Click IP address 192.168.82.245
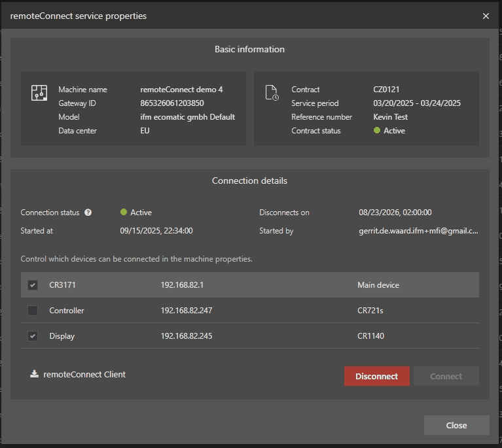 coord(187,336)
